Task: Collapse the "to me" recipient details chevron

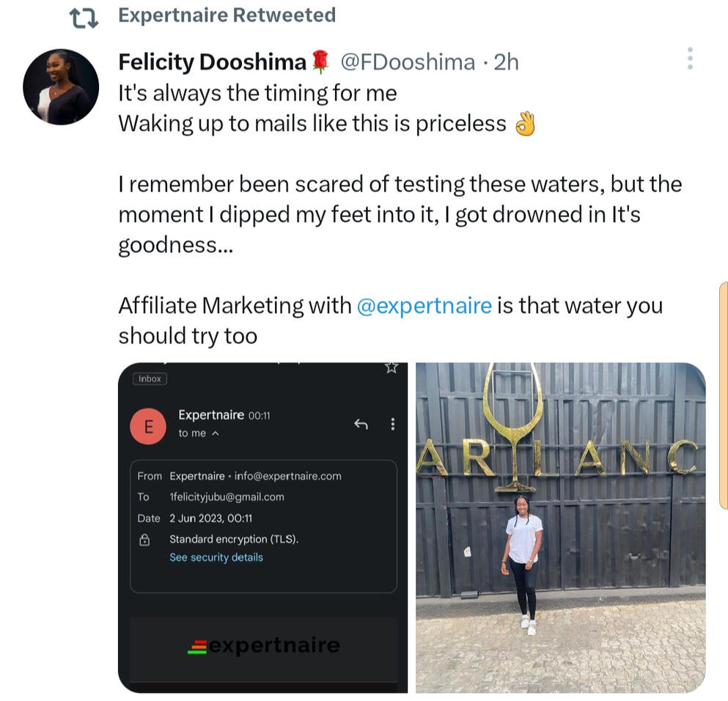Action: coord(215,434)
